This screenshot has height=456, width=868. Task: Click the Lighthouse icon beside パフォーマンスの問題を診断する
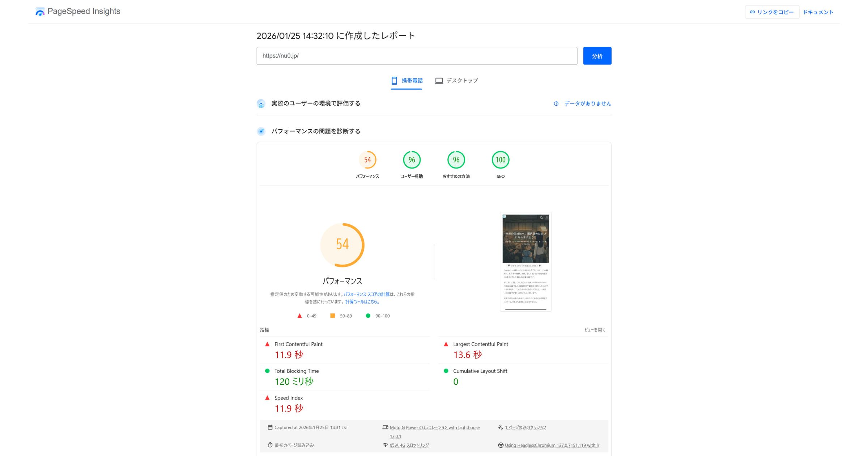point(261,131)
